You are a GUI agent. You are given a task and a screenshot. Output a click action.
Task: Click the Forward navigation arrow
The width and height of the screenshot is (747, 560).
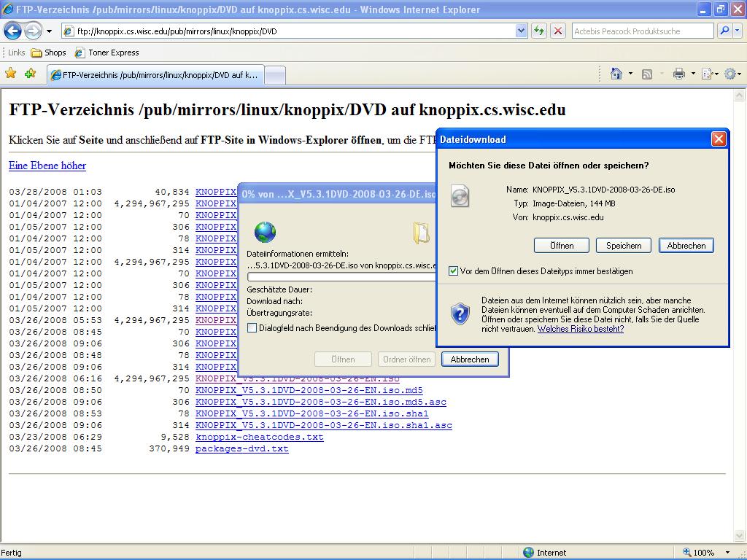click(x=33, y=31)
